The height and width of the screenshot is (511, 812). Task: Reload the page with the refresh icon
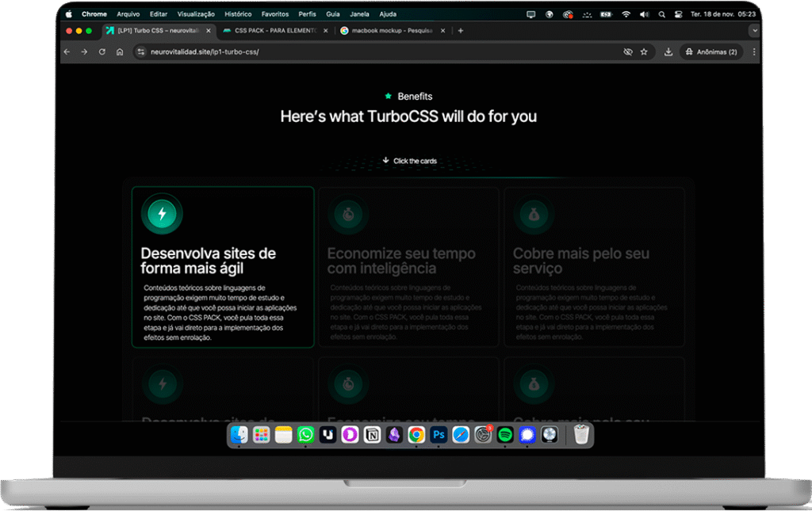pos(101,51)
